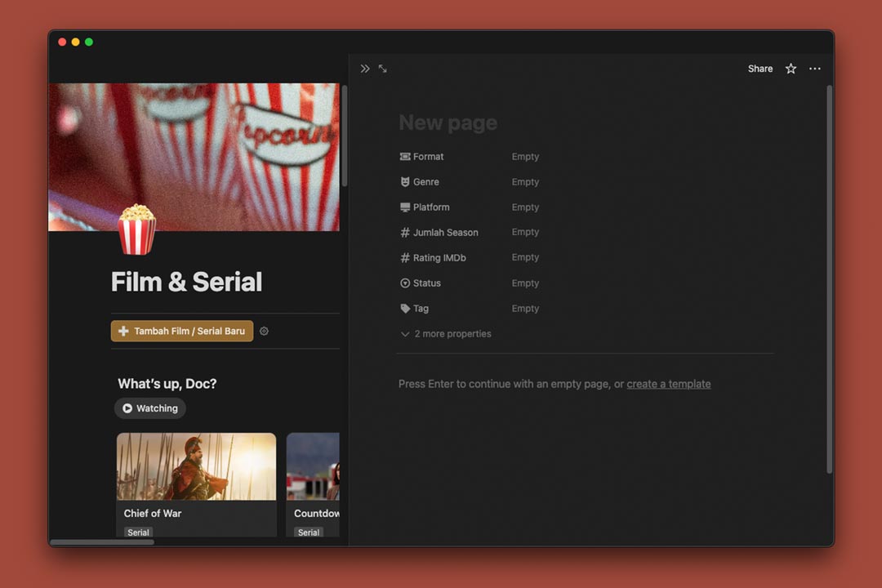Share the new page
Image resolution: width=882 pixels, height=588 pixels.
click(x=760, y=69)
